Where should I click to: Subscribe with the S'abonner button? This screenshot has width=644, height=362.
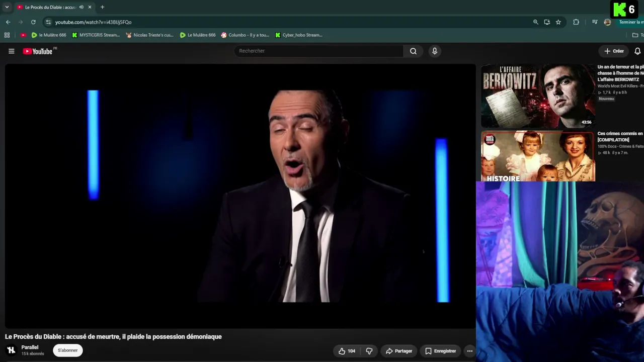coord(68,350)
